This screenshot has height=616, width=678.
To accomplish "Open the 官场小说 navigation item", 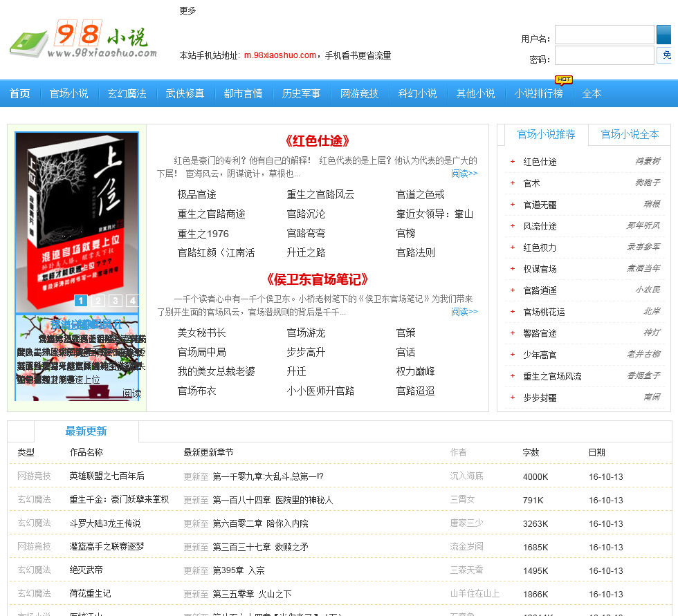I will click(68, 94).
